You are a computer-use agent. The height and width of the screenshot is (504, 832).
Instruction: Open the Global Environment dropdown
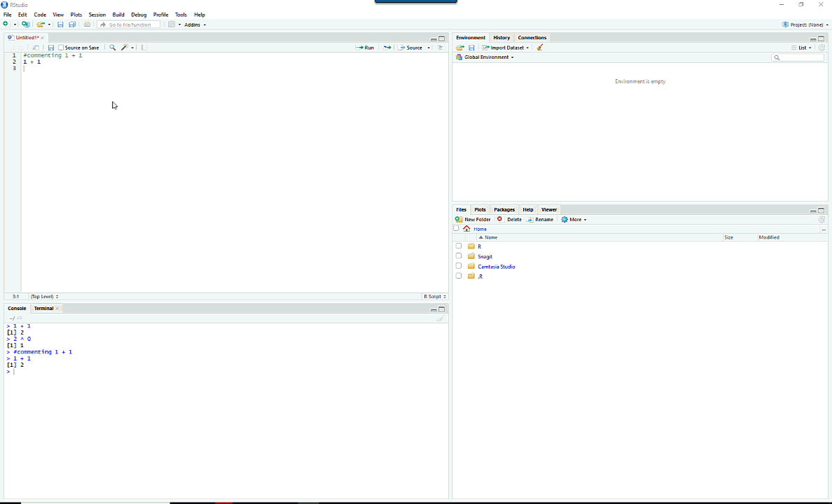[x=485, y=57]
